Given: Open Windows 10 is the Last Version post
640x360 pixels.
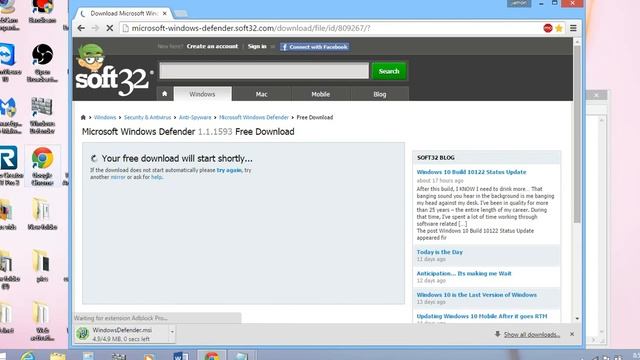Looking at the screenshot, I should click(x=477, y=295).
